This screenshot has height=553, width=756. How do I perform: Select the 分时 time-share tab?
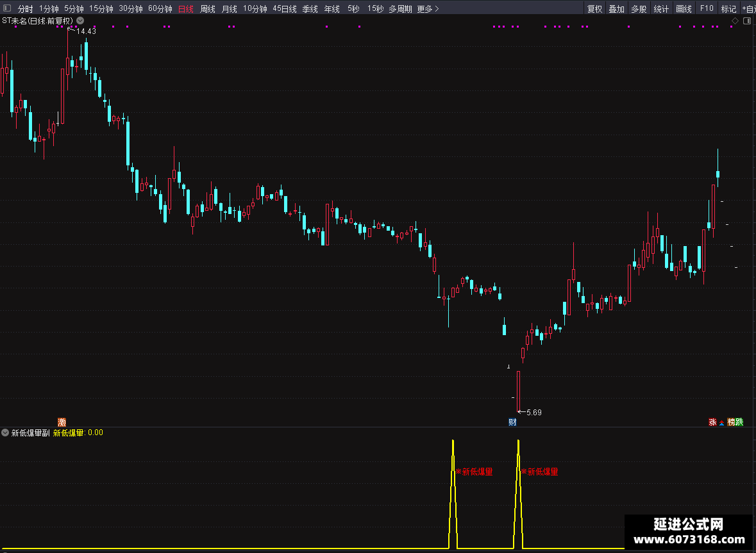25,9
